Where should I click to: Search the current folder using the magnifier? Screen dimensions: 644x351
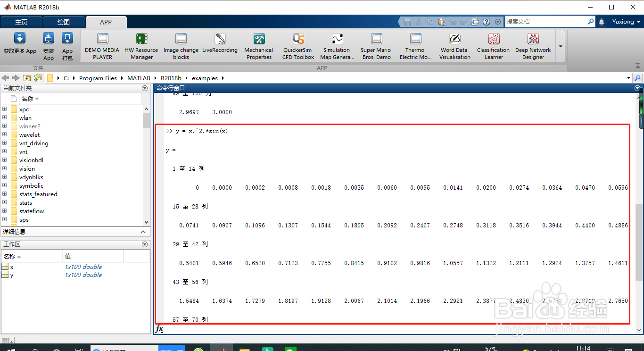[637, 78]
